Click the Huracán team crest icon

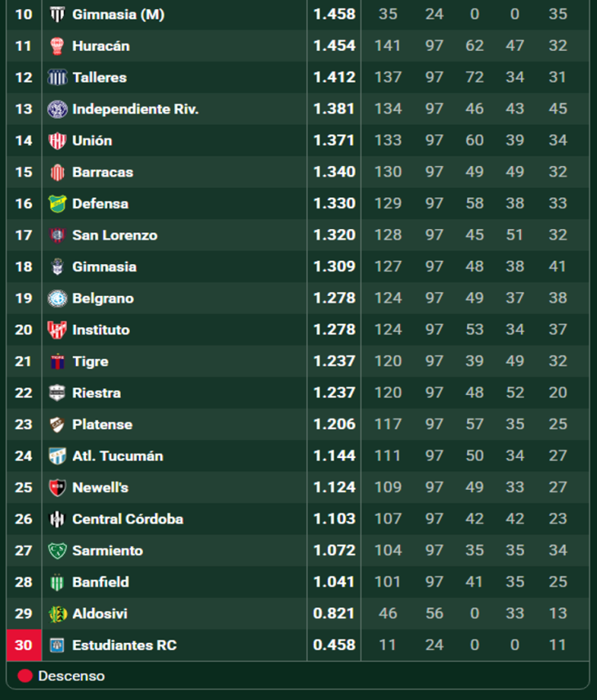point(56,46)
